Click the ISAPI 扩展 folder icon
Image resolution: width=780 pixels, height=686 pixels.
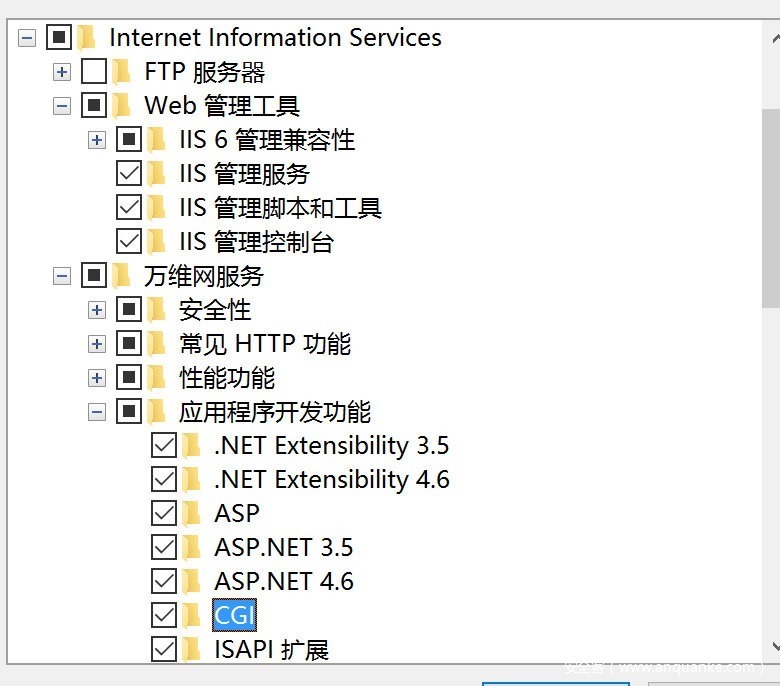pos(192,650)
